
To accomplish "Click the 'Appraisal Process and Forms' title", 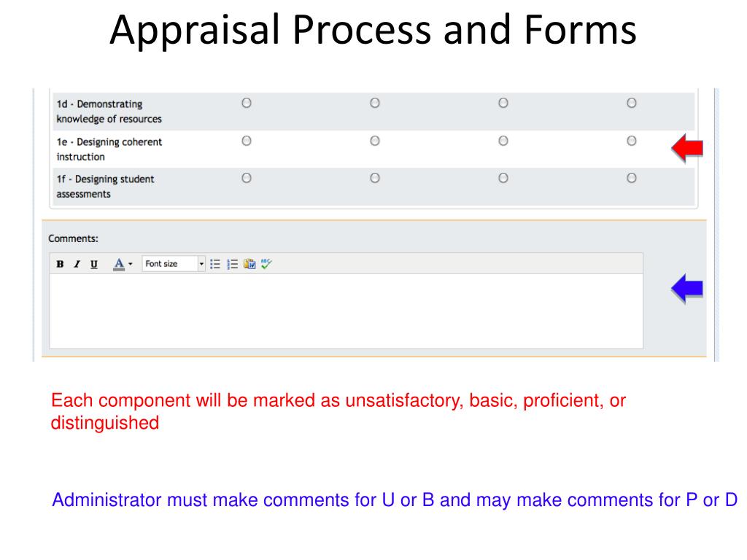I will [373, 30].
